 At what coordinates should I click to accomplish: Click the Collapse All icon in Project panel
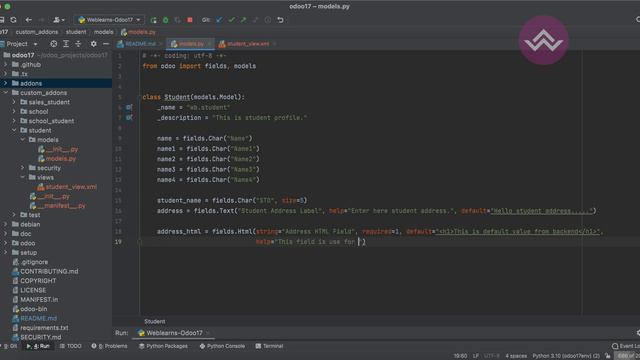coord(78,44)
